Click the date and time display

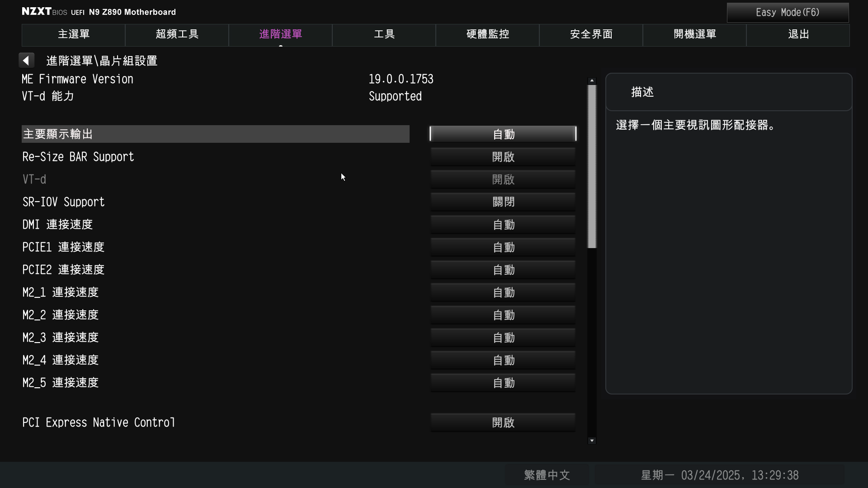pos(719,475)
